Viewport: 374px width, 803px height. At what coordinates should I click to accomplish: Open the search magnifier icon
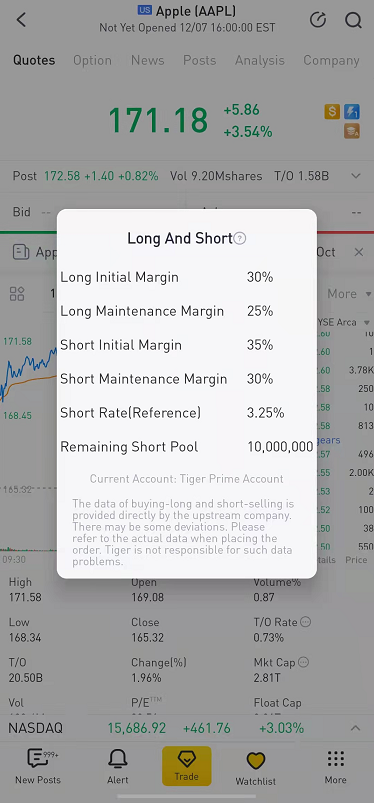[353, 20]
